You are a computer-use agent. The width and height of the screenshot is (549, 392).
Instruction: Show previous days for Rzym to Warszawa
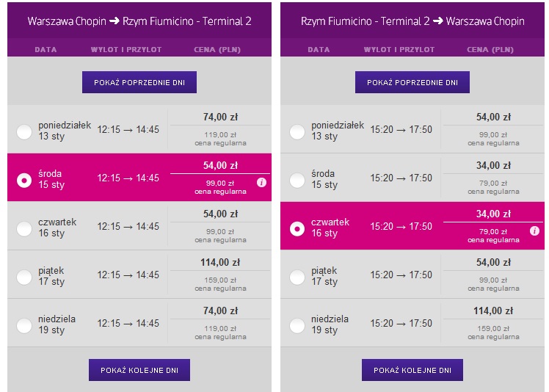(412, 82)
